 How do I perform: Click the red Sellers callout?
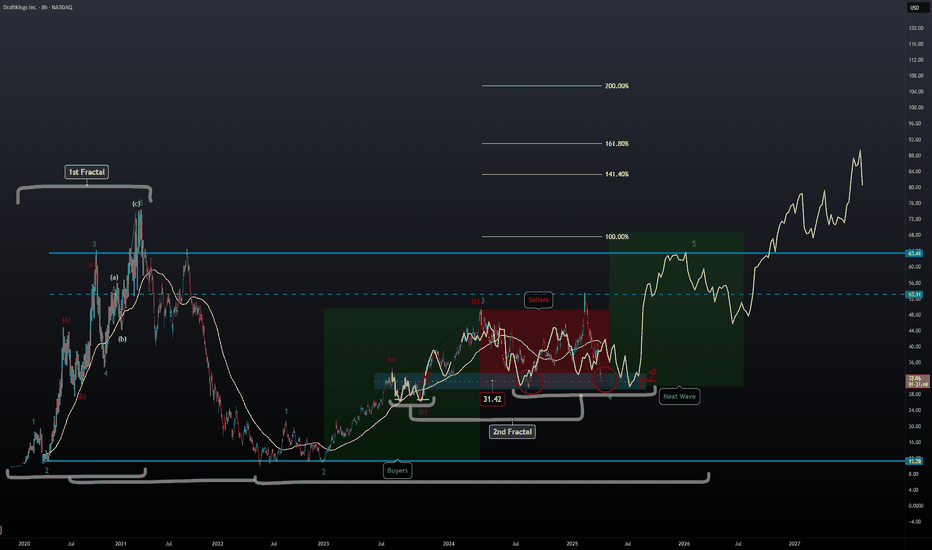pyautogui.click(x=539, y=300)
